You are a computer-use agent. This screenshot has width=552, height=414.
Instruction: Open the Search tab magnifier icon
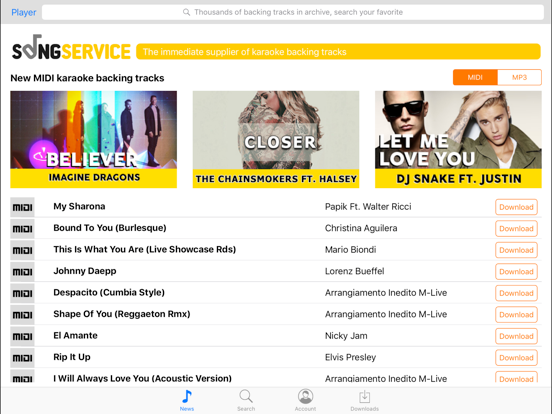point(246,396)
